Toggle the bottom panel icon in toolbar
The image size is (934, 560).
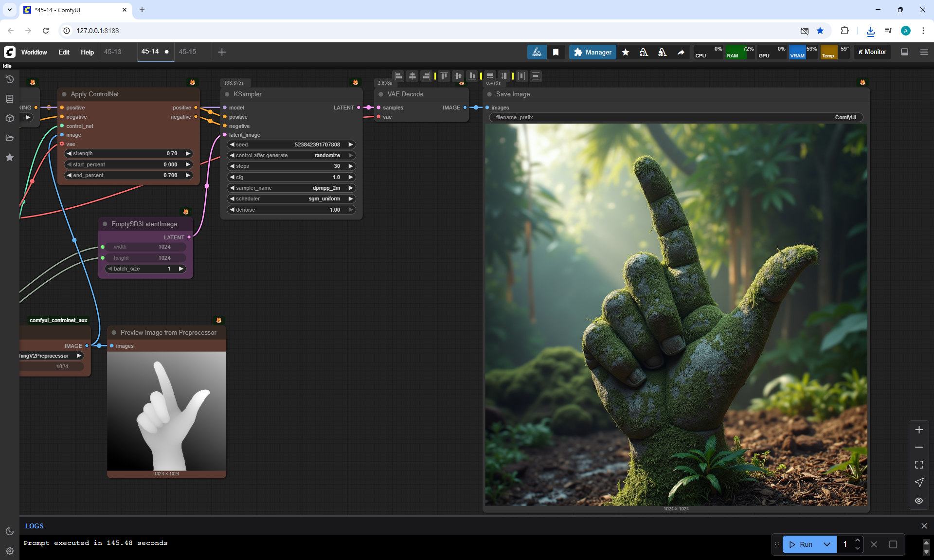904,52
